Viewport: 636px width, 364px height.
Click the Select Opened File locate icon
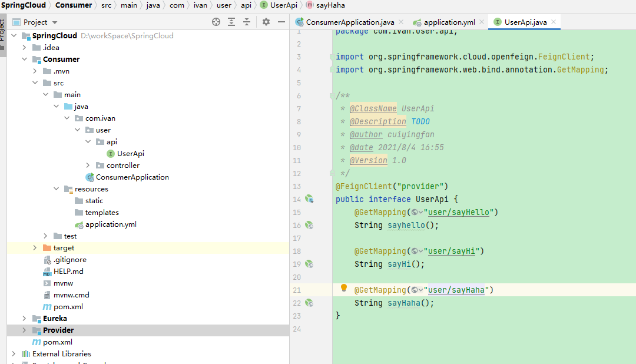tap(216, 22)
